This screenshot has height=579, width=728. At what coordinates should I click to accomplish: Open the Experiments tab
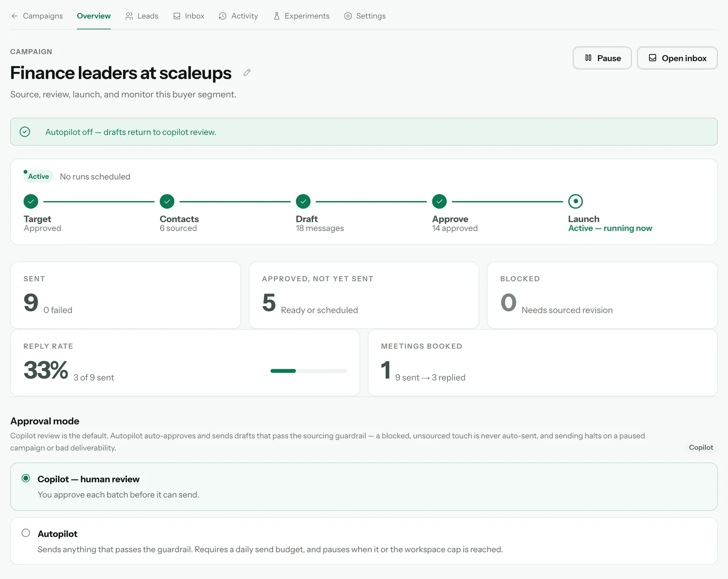301,16
